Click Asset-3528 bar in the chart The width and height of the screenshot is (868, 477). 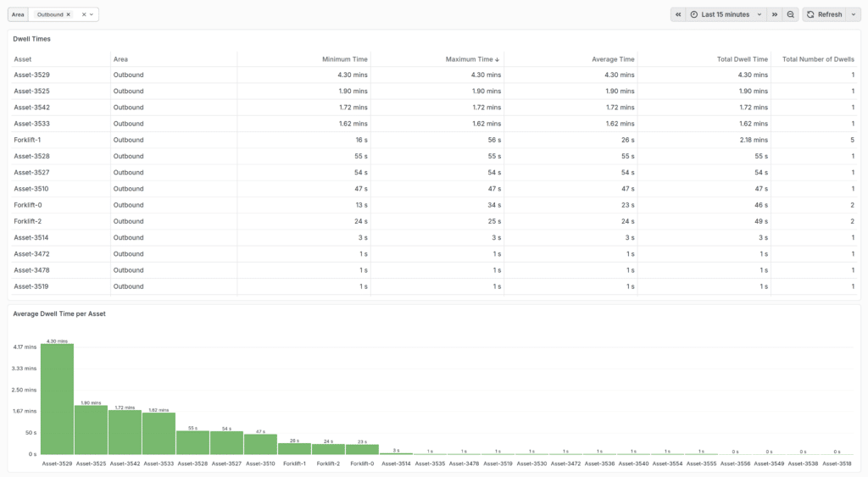[192, 443]
